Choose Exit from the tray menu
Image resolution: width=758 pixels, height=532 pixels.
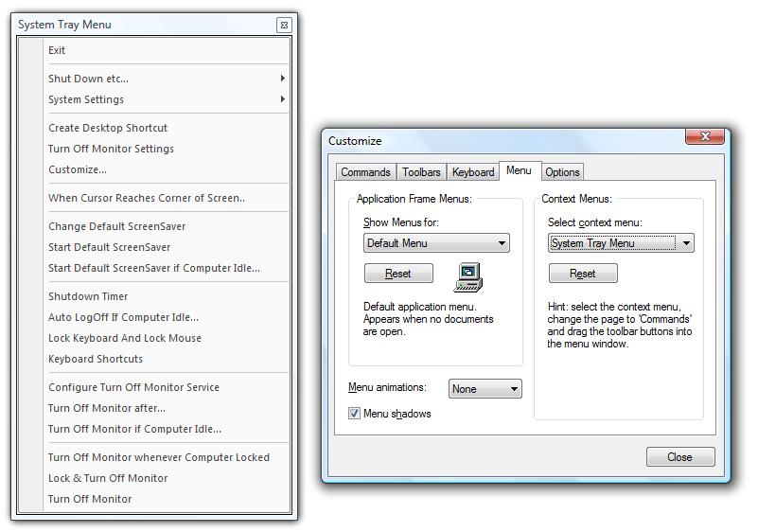pyautogui.click(x=58, y=50)
